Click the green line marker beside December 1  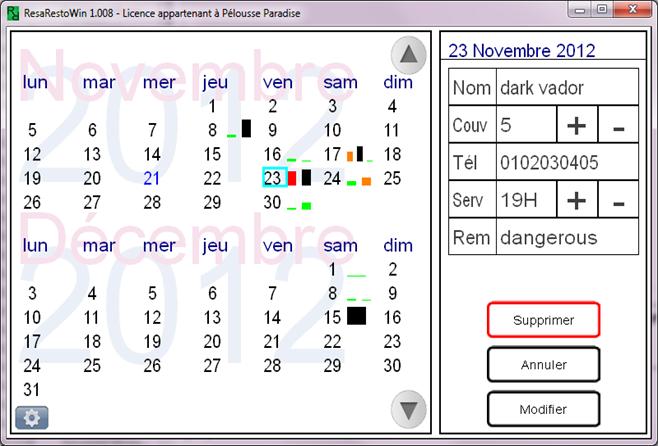coord(357,276)
